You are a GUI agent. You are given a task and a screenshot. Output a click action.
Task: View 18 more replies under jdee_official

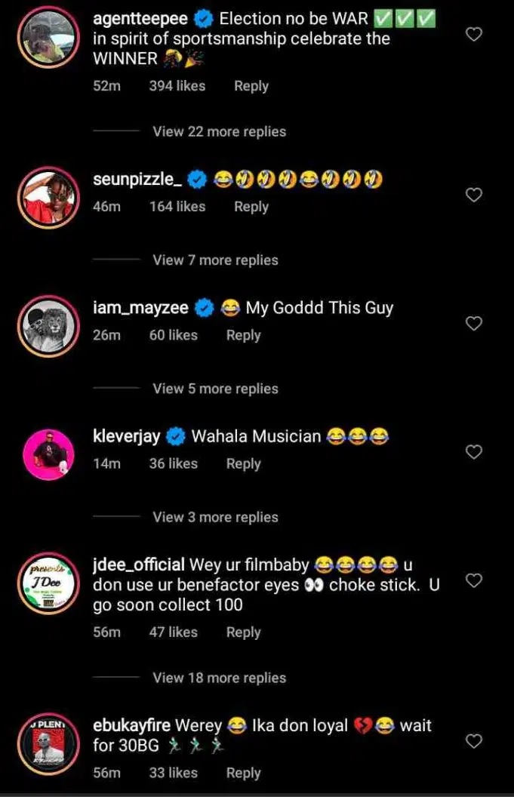219,678
